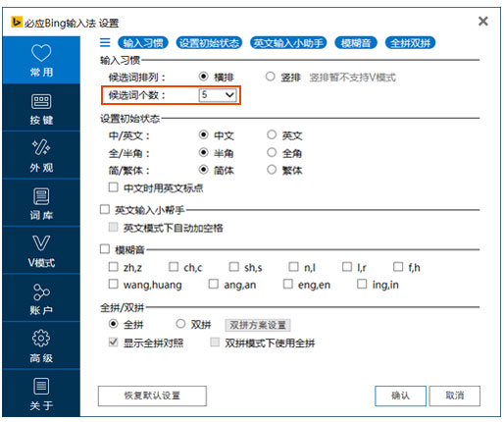Jump to 模糊音 pill tab
Screen dimensions: 504x422
coord(356,43)
